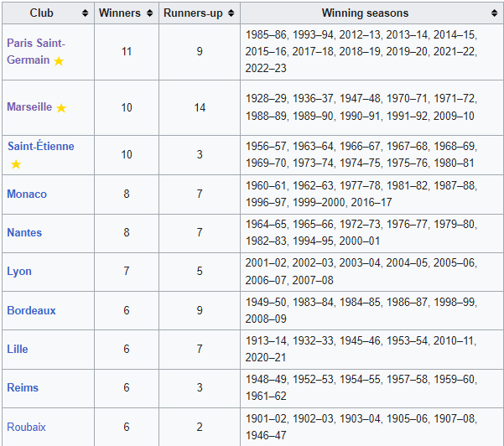Image resolution: width=504 pixels, height=446 pixels.
Task: Click the Winning seasons header label
Action: pyautogui.click(x=365, y=13)
